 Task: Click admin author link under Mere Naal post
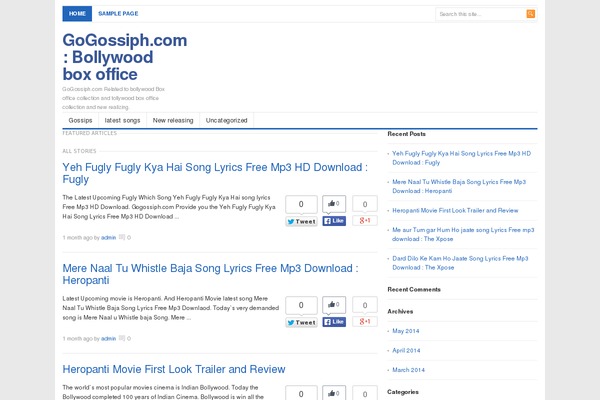[x=108, y=339]
